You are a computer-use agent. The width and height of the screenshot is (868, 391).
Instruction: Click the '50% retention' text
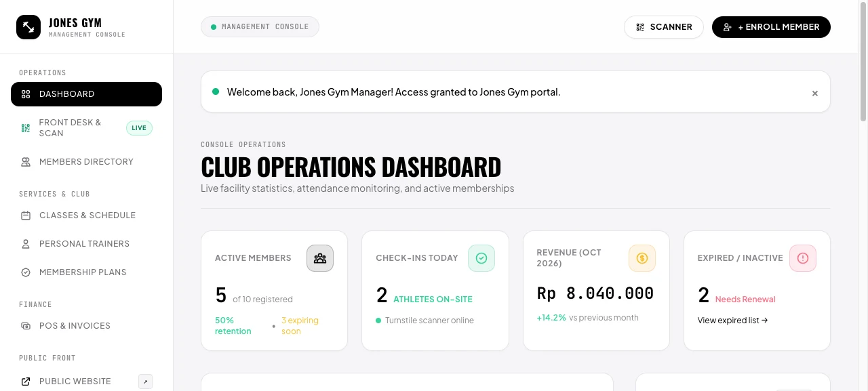tap(233, 326)
